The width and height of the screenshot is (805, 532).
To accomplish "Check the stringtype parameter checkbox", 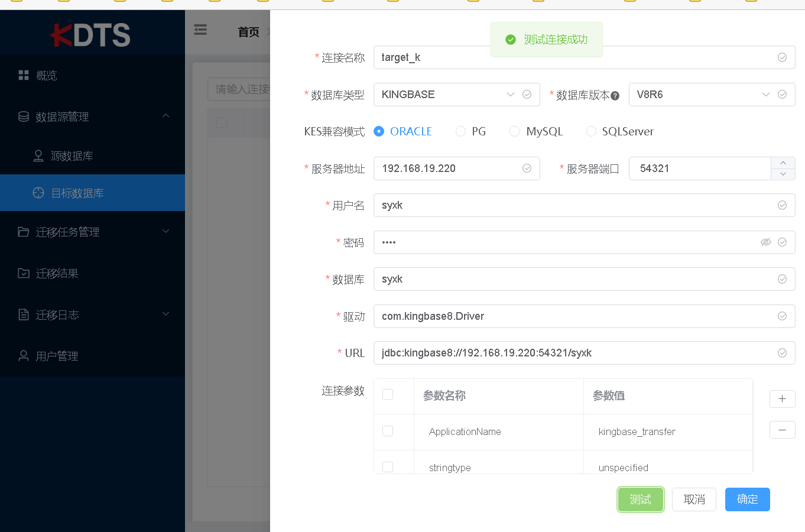I will pyautogui.click(x=388, y=467).
